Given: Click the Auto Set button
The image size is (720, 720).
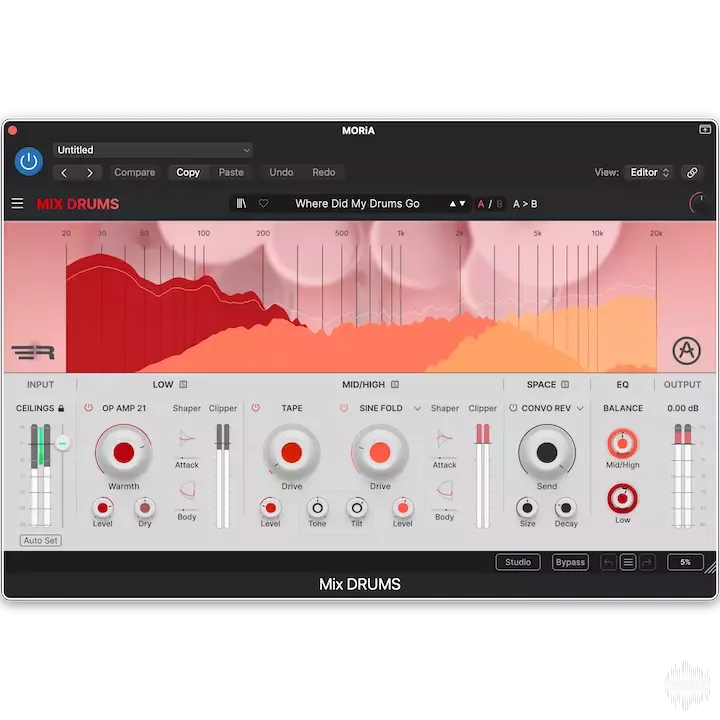Looking at the screenshot, I should point(40,540).
